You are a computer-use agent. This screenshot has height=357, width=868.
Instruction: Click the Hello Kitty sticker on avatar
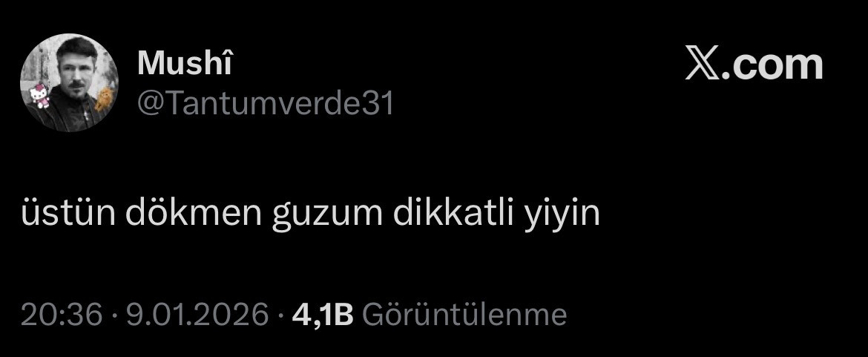coord(39,96)
